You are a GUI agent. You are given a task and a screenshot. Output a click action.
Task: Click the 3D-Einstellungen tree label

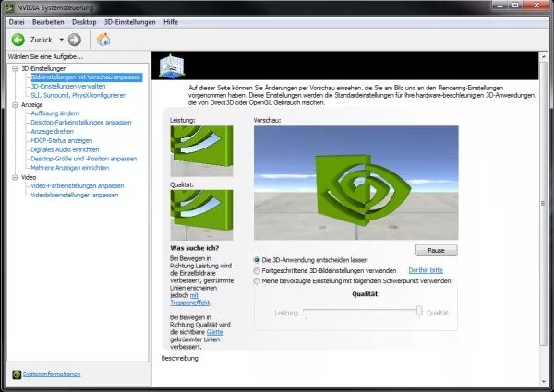(44, 69)
